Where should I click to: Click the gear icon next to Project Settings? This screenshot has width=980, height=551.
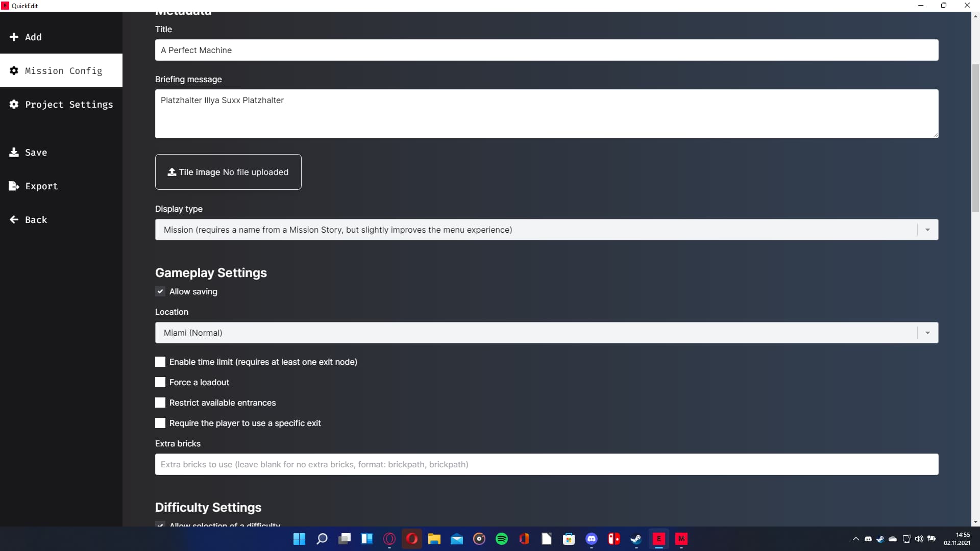coord(14,104)
